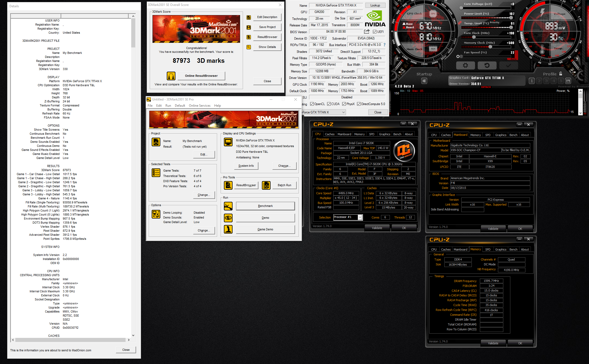Click the Lookup button in GPU-Z

[x=375, y=5]
